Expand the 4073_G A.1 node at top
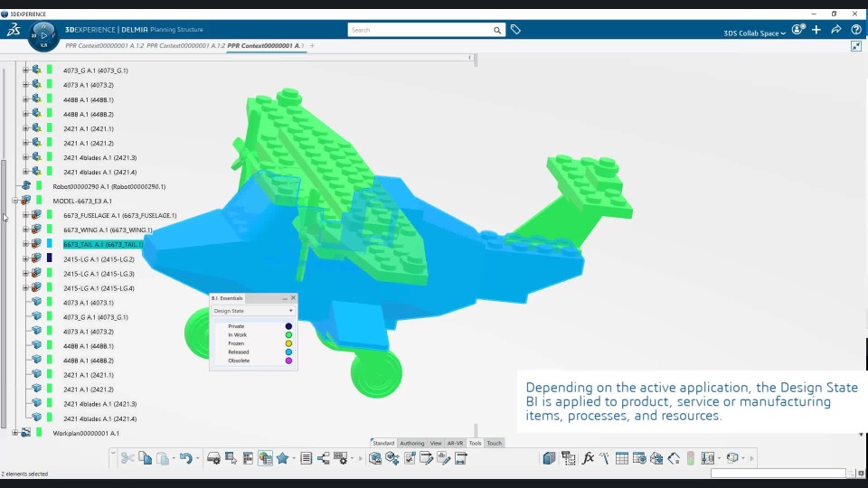Screen dimensions: 868x488 (x=25, y=70)
